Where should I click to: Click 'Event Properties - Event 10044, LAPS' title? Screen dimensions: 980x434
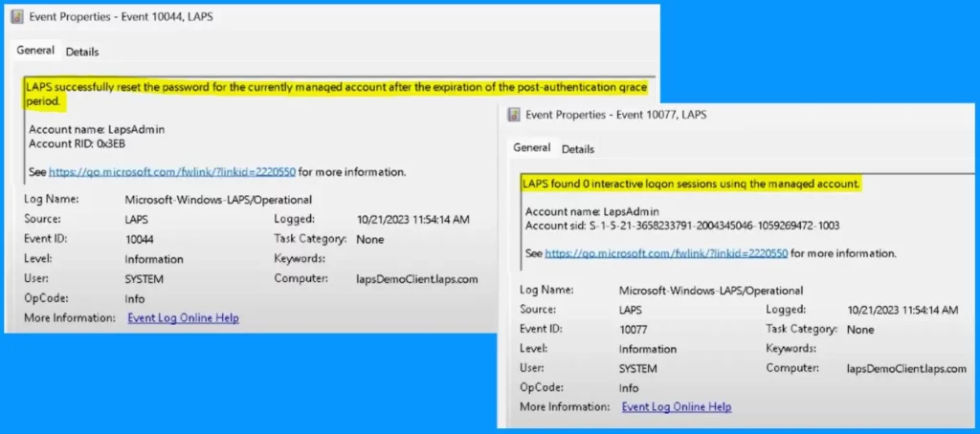pyautogui.click(x=122, y=17)
